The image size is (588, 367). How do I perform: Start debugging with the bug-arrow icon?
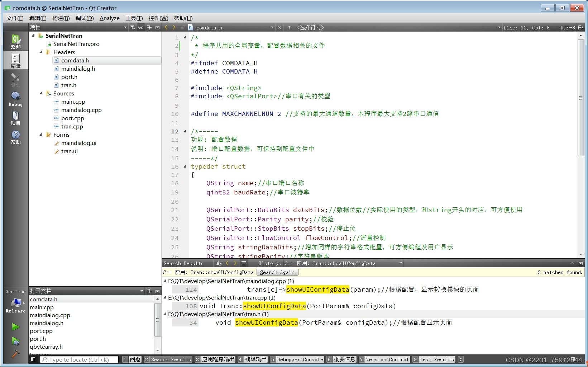click(x=15, y=341)
